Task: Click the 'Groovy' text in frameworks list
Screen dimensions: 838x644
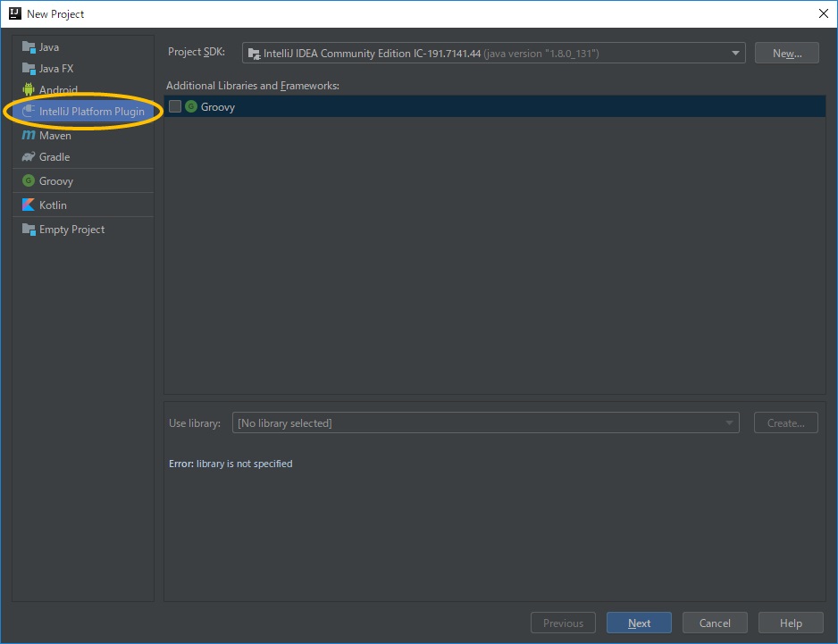Action: 217,107
